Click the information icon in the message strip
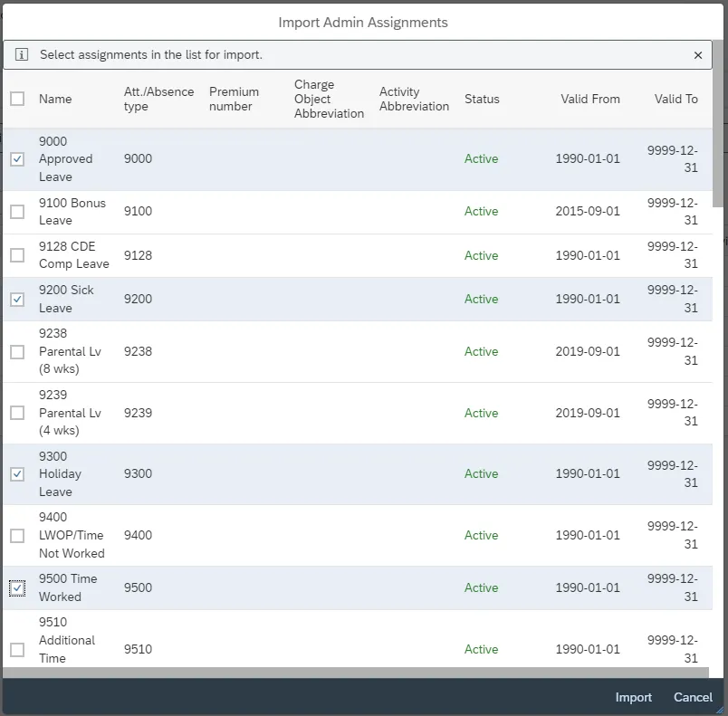Image resolution: width=728 pixels, height=716 pixels. point(23,55)
